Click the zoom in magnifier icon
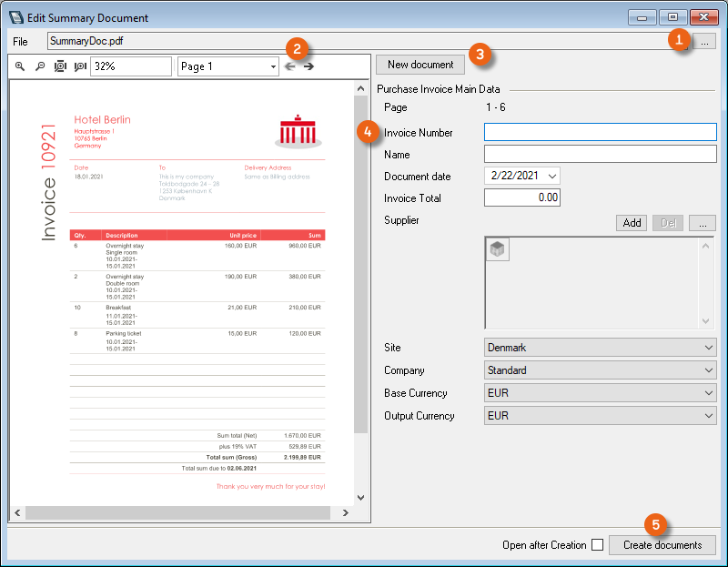Screen dimensions: 728x567 (x=20, y=66)
